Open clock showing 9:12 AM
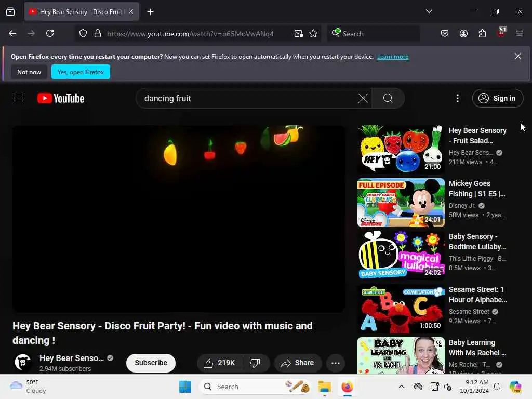532x399 pixels. (474, 387)
